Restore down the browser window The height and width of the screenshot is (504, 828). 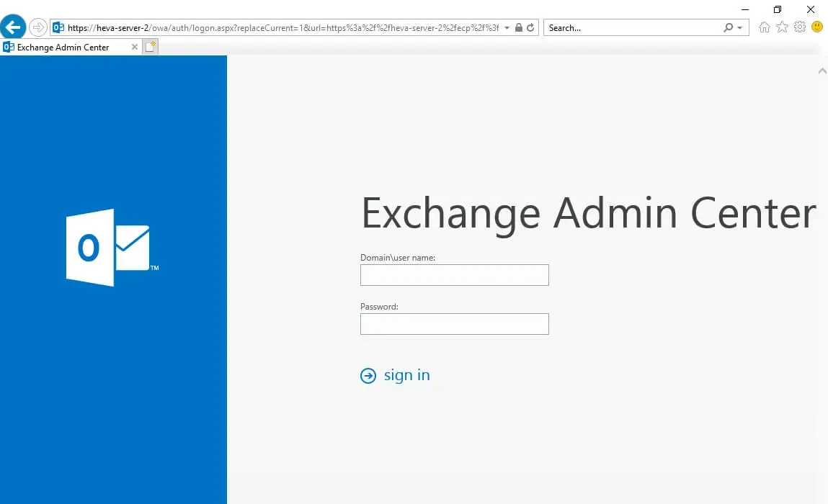tap(778, 9)
